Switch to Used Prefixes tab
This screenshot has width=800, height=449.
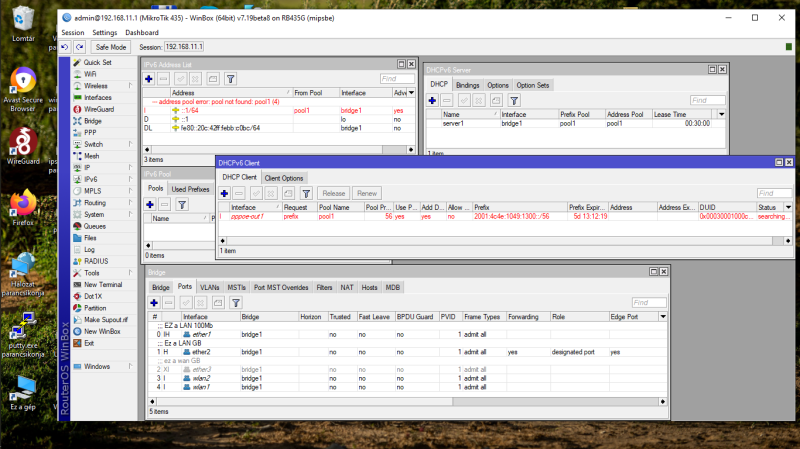point(190,189)
